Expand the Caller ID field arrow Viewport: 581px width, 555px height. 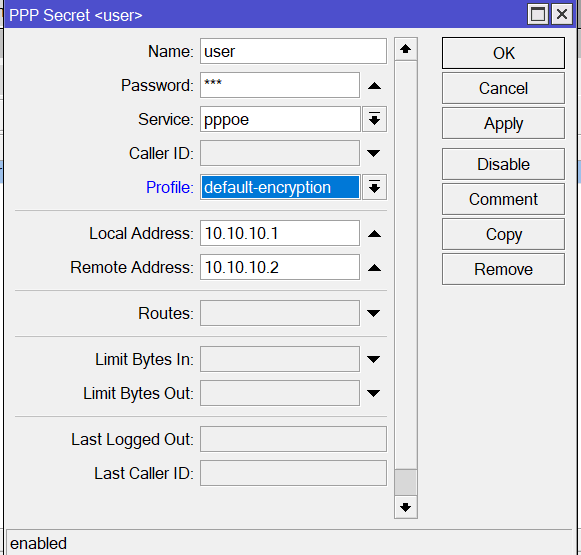374,153
